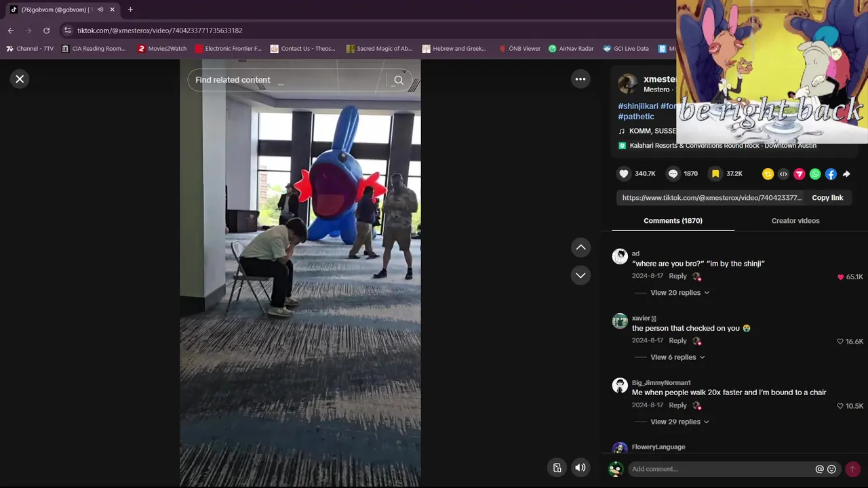Click the search magnifier in Find related content
868x488 pixels.
click(x=399, y=80)
